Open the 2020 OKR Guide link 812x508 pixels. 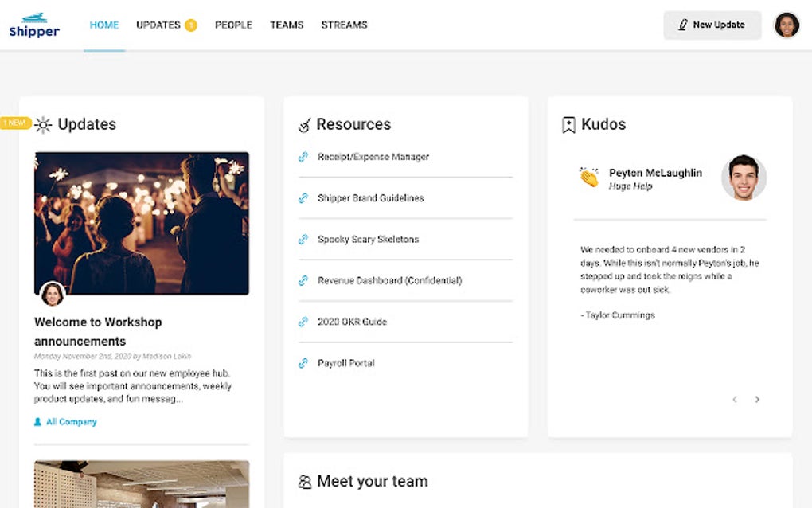pyautogui.click(x=352, y=322)
